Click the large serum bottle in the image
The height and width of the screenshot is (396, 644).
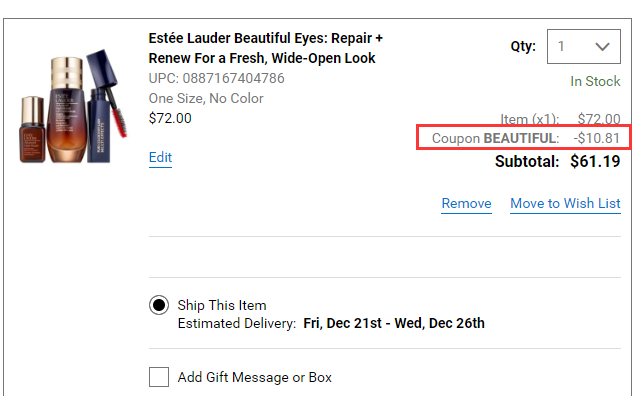(x=67, y=110)
